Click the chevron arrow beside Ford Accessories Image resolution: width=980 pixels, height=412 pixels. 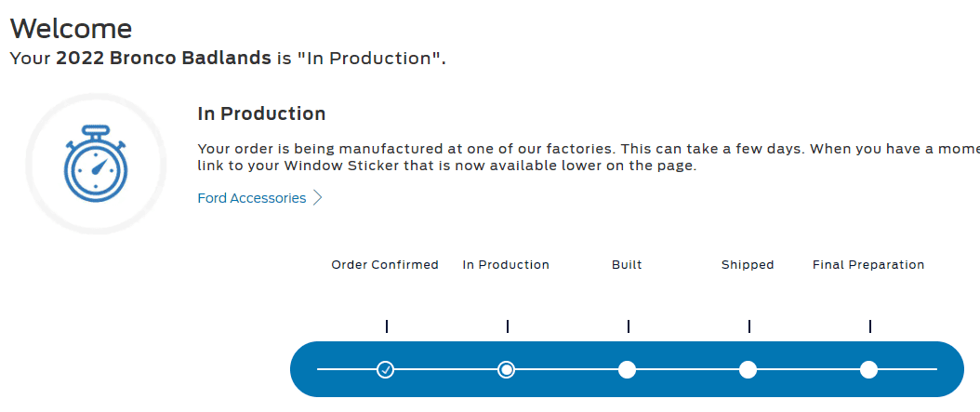tap(317, 198)
